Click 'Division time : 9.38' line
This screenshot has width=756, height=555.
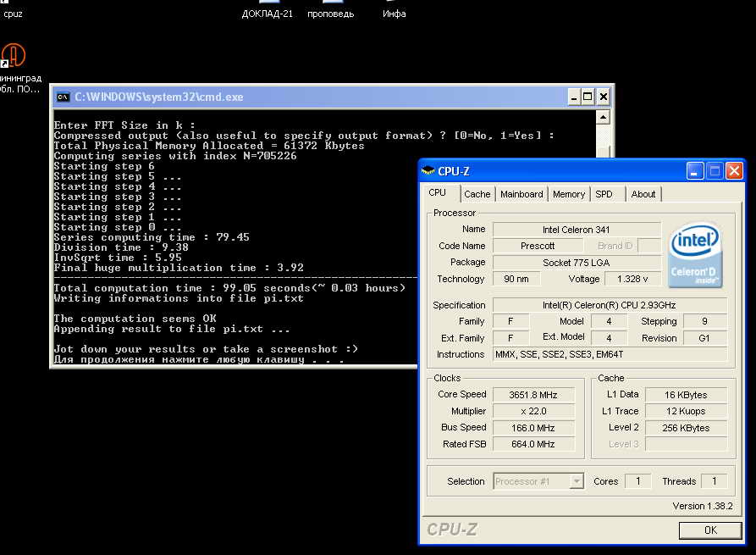click(x=121, y=247)
